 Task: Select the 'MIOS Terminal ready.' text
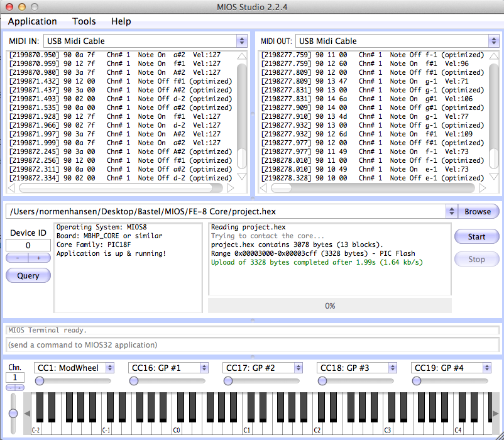click(x=48, y=330)
